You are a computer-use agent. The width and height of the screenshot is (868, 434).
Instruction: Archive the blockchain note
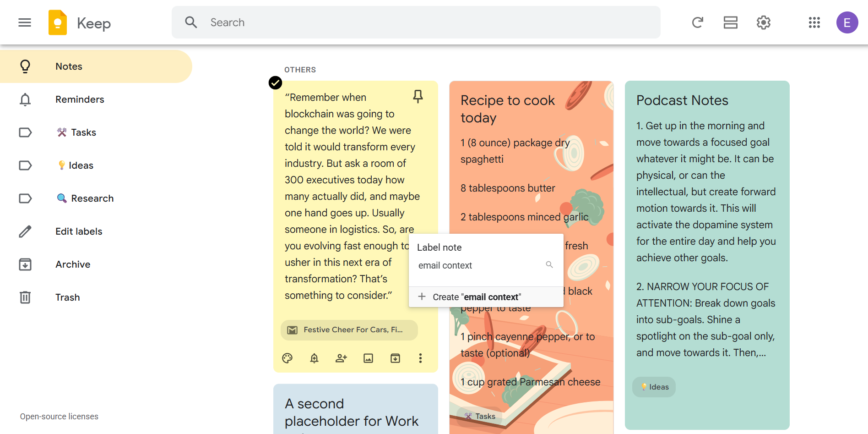pyautogui.click(x=395, y=358)
